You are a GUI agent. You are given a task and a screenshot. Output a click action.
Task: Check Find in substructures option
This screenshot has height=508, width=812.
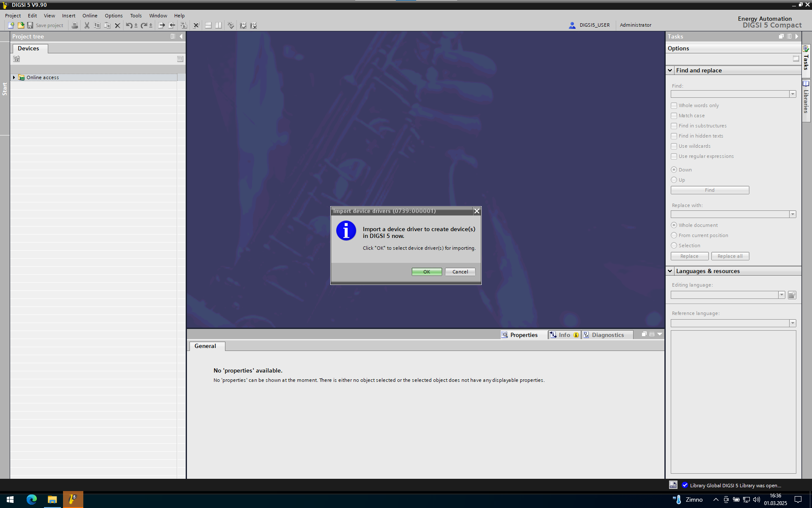click(674, 126)
